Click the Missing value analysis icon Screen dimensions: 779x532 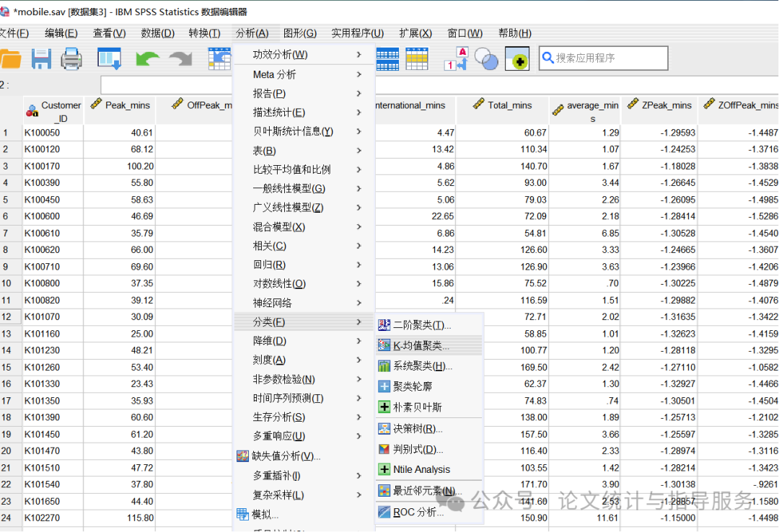(x=242, y=456)
